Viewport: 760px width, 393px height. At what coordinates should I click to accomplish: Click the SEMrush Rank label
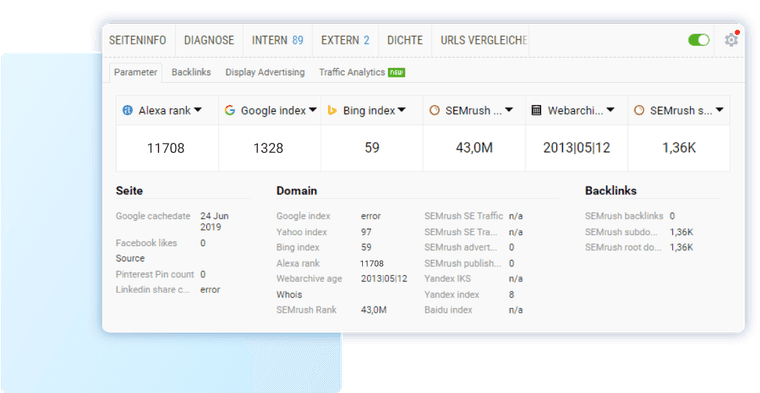click(306, 310)
